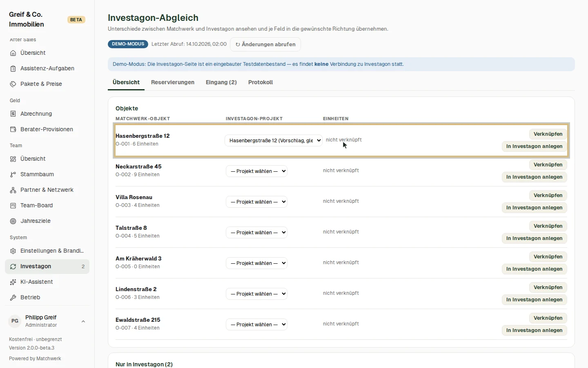
Task: Click the Team-Board icon
Action: coord(13,206)
